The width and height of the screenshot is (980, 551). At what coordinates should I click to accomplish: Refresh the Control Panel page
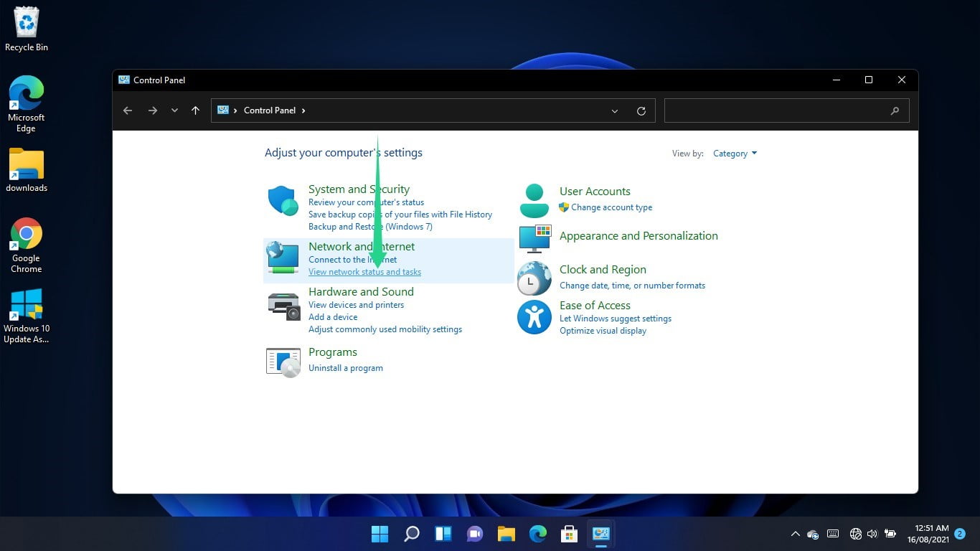click(x=641, y=110)
